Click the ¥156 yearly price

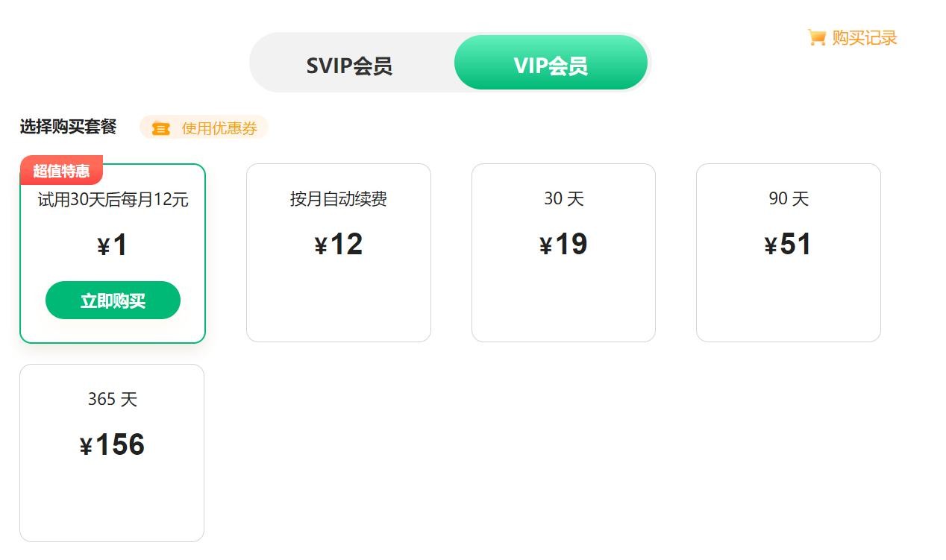[112, 445]
